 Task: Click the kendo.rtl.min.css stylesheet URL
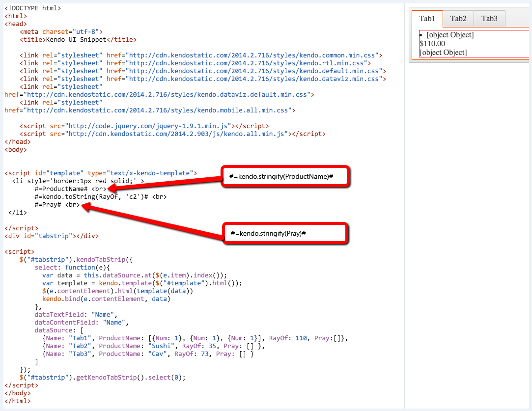tap(246, 63)
